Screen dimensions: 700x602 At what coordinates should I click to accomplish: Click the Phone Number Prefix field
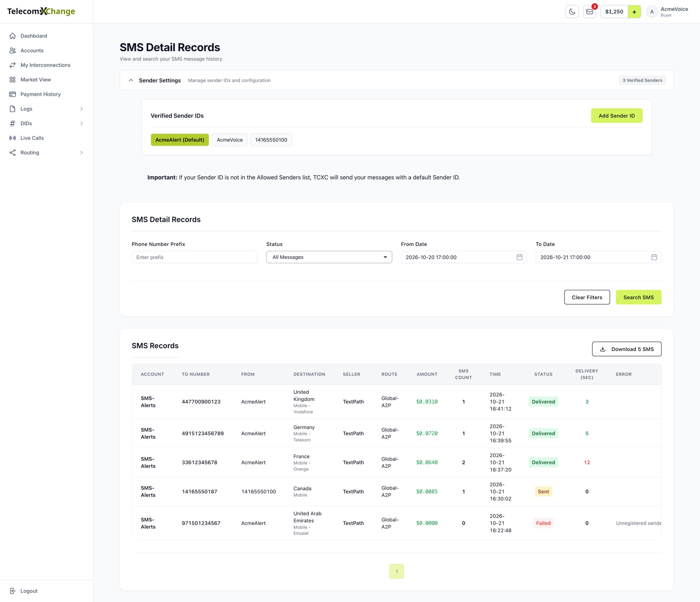194,257
